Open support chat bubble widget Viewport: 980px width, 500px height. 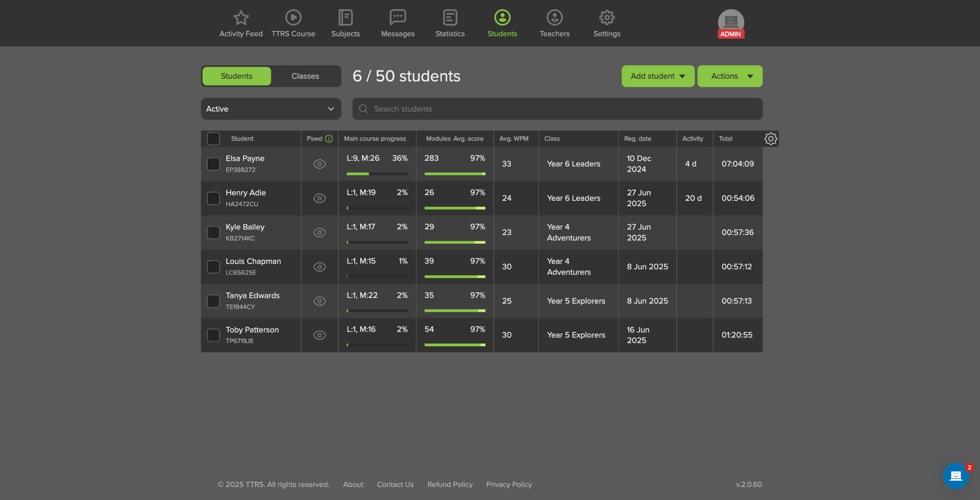coord(955,476)
